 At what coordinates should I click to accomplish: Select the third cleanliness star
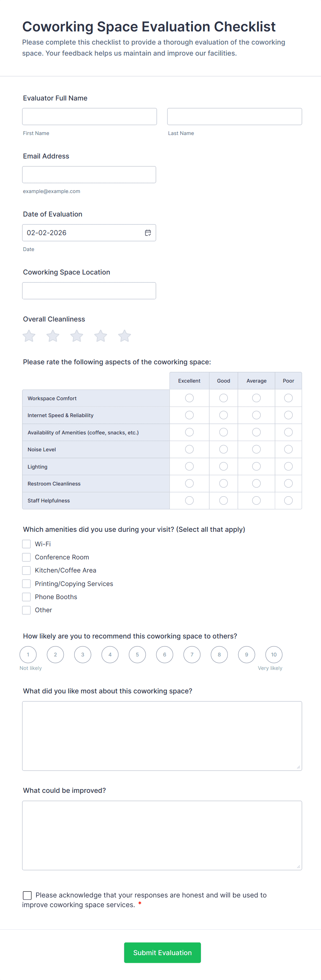[x=76, y=336]
